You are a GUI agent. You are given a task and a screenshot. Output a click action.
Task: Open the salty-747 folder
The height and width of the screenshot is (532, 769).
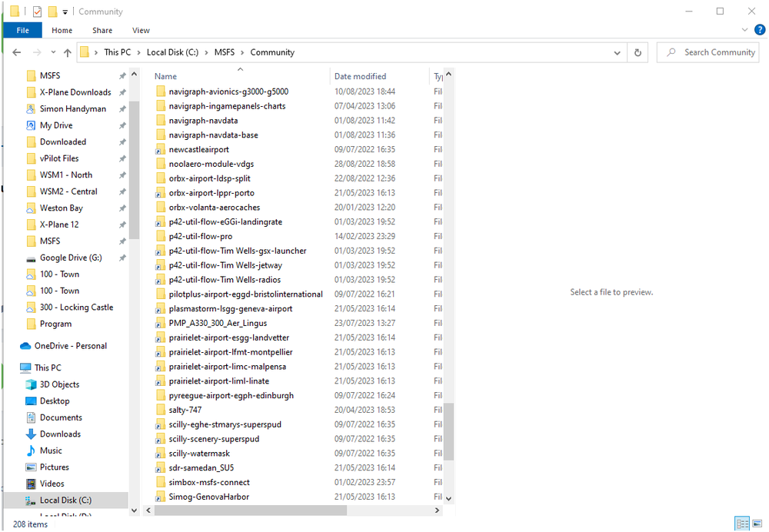coord(187,410)
